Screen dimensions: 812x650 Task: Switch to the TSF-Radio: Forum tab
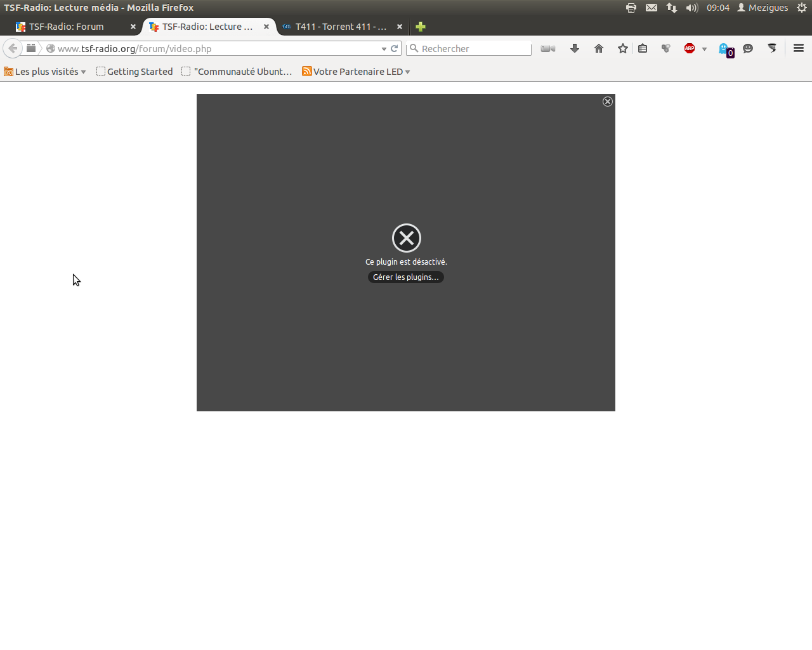67,27
